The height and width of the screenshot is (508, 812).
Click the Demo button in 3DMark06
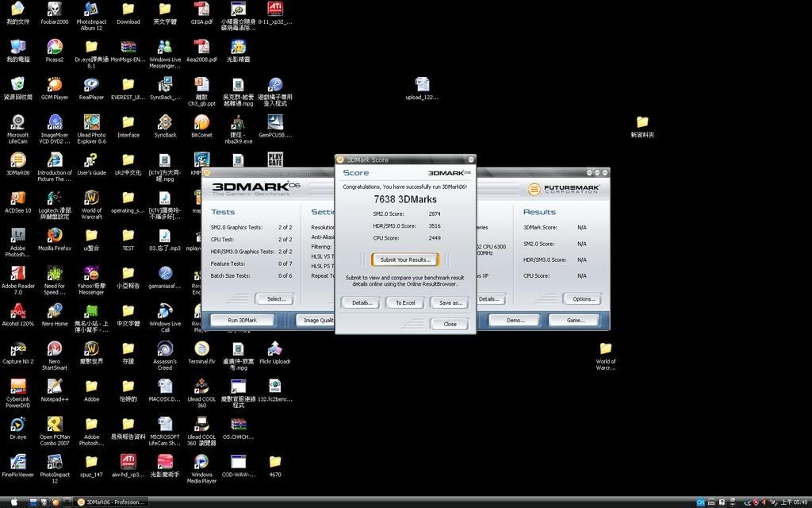[x=515, y=320]
